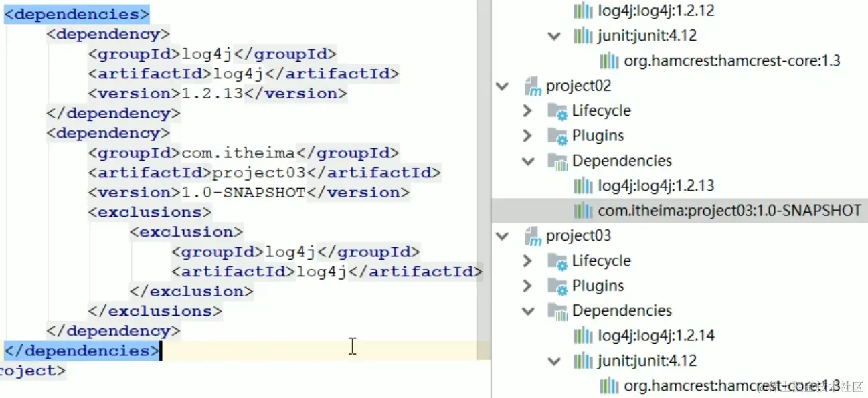Click library icon of hamcrest-core:1.3 above project02

609,61
